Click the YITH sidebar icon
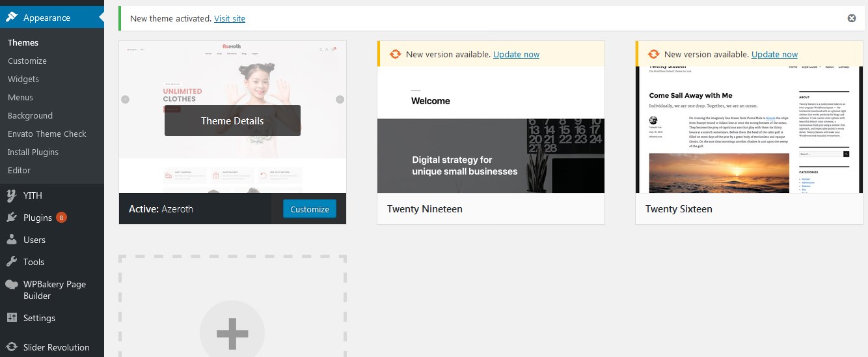The width and height of the screenshot is (868, 357). click(12, 195)
